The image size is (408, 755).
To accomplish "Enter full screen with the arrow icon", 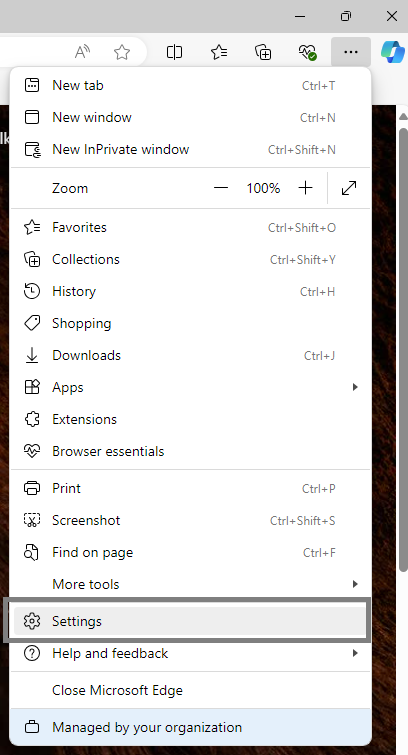I will click(349, 188).
